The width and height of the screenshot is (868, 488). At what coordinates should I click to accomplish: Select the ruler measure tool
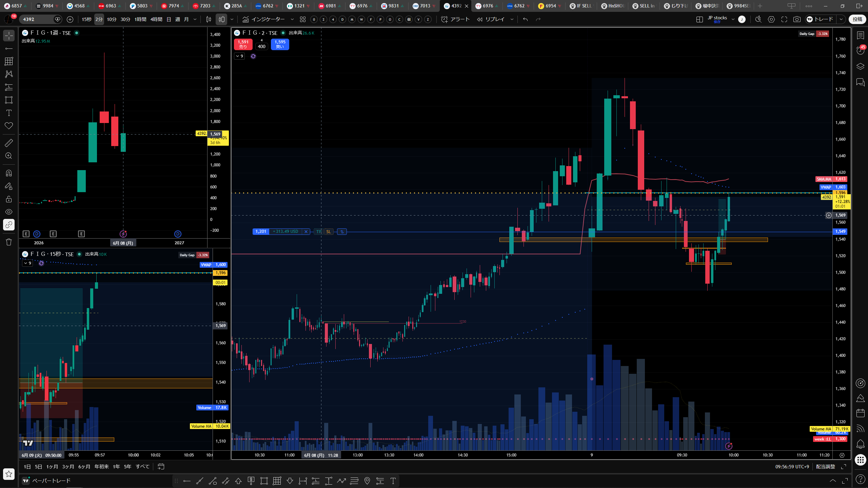[9, 143]
